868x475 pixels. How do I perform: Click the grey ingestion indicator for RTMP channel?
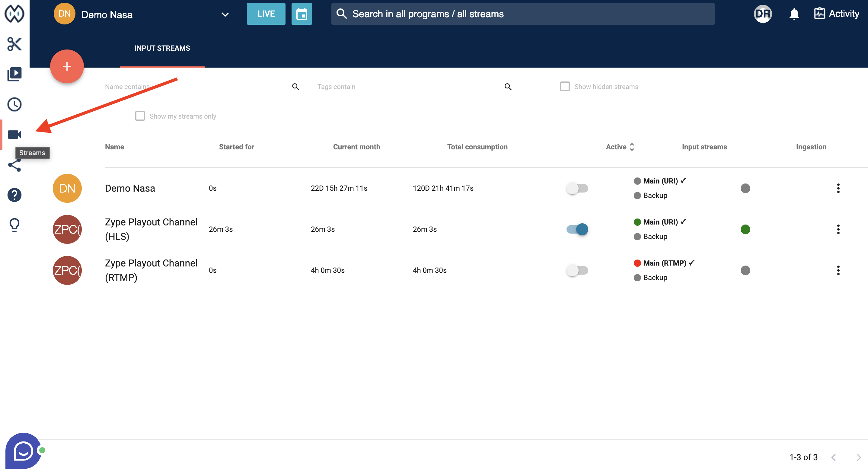[745, 270]
